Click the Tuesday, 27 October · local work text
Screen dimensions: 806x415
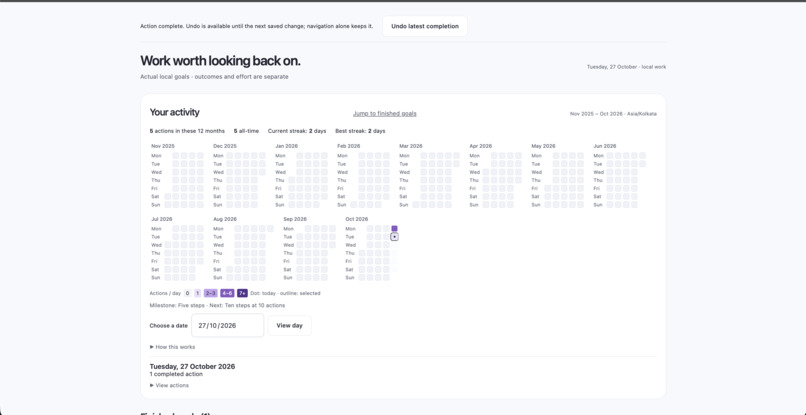[x=627, y=67]
